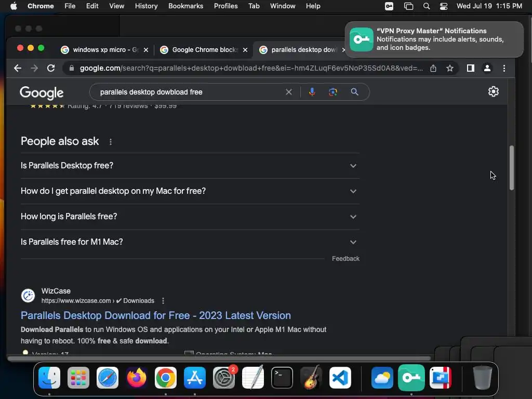Bookmark this tab with the star
This screenshot has width=532, height=399.
click(x=449, y=68)
